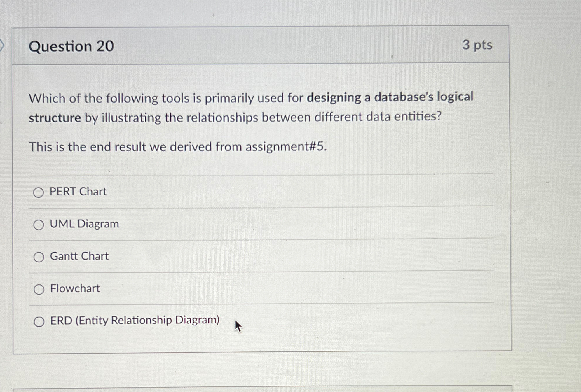Select the PERT Chart radio button
Image resolution: width=581 pixels, height=392 pixels.
[39, 192]
